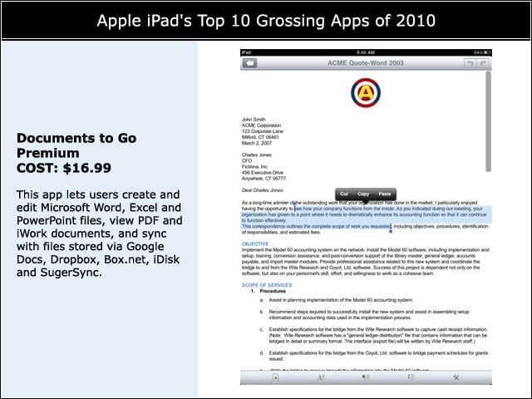Open the font formatting (A) icon in the bottom toolbar
Screen dimensions: 532x399
click(321, 377)
